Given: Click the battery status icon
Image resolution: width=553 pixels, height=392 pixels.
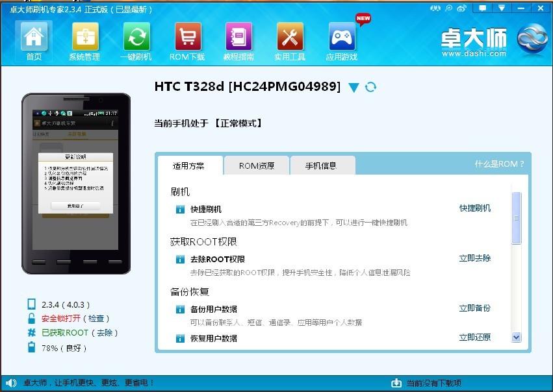Looking at the screenshot, I should (31, 347).
